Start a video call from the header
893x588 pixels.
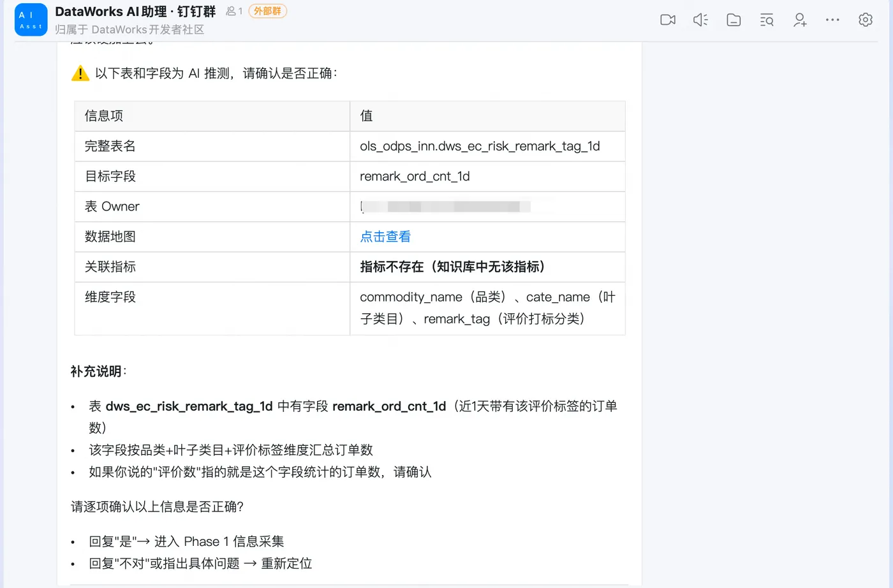tap(668, 20)
